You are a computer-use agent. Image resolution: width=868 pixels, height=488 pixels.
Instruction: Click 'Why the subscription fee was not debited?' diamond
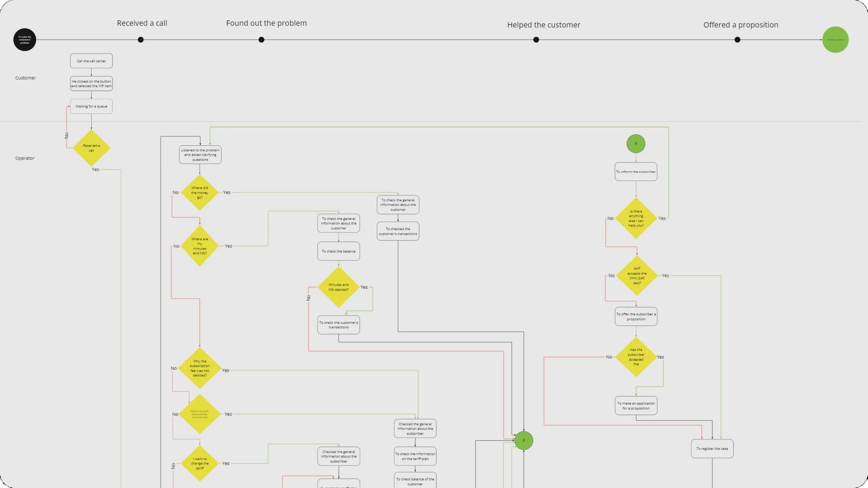point(200,368)
